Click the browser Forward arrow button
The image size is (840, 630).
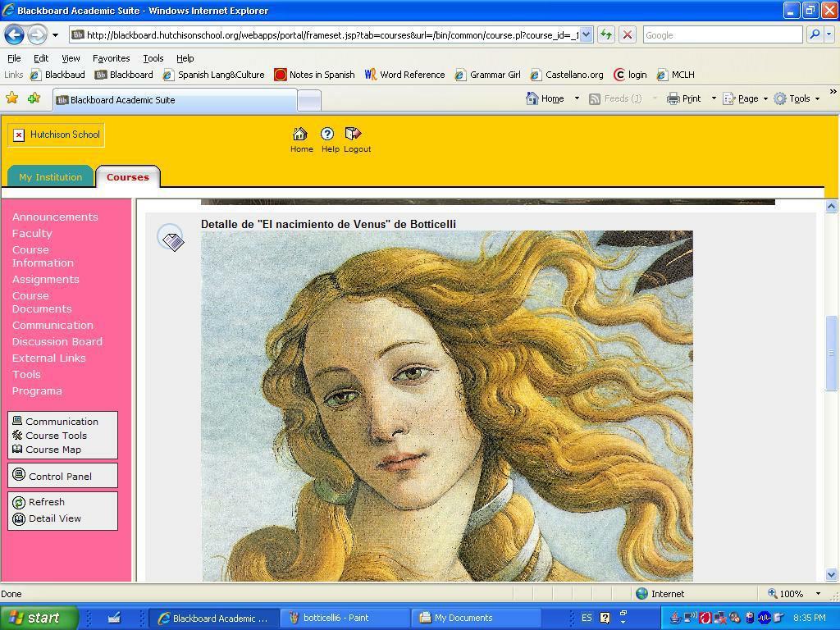point(37,35)
